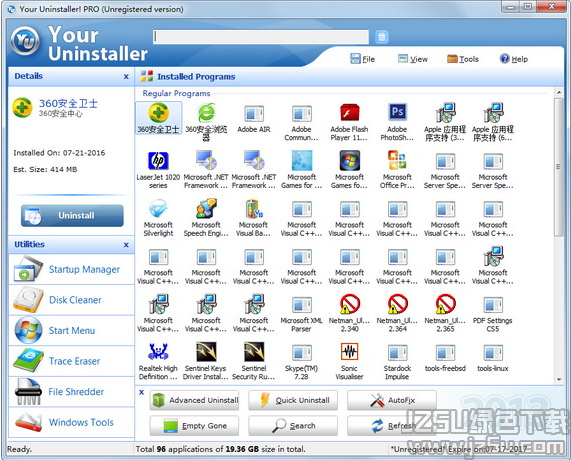Open Windows Tools utility
The height and width of the screenshot is (460, 571).
click(x=71, y=422)
